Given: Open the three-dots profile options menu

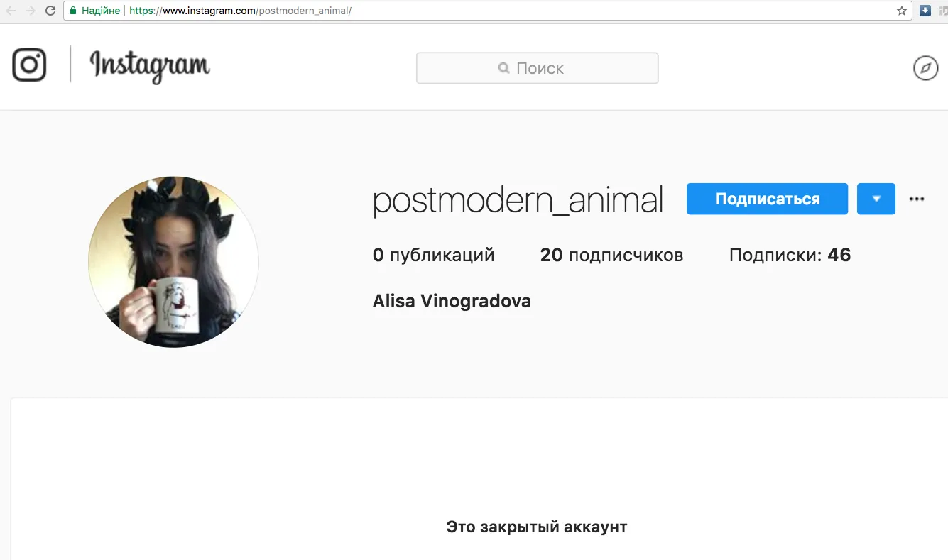Looking at the screenshot, I should coord(917,199).
